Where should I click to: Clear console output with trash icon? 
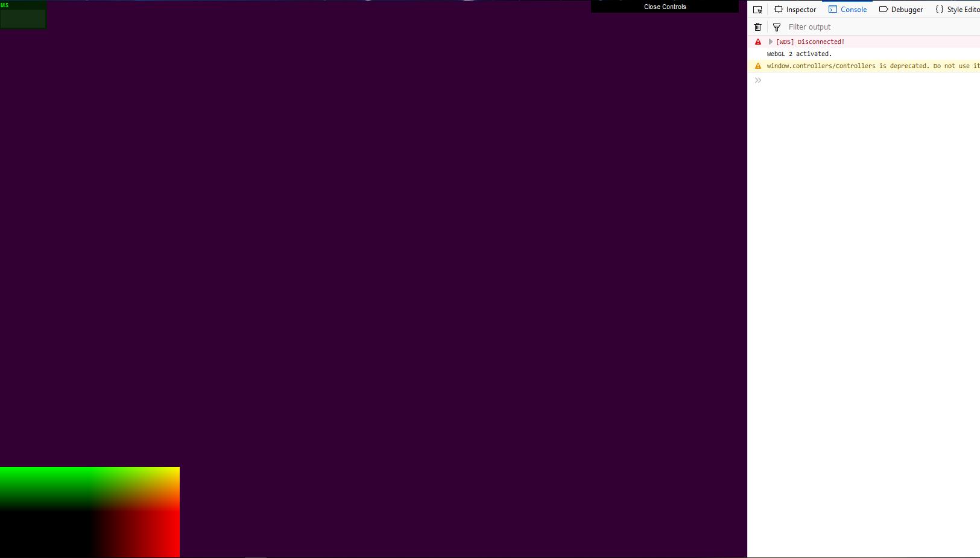tap(757, 27)
